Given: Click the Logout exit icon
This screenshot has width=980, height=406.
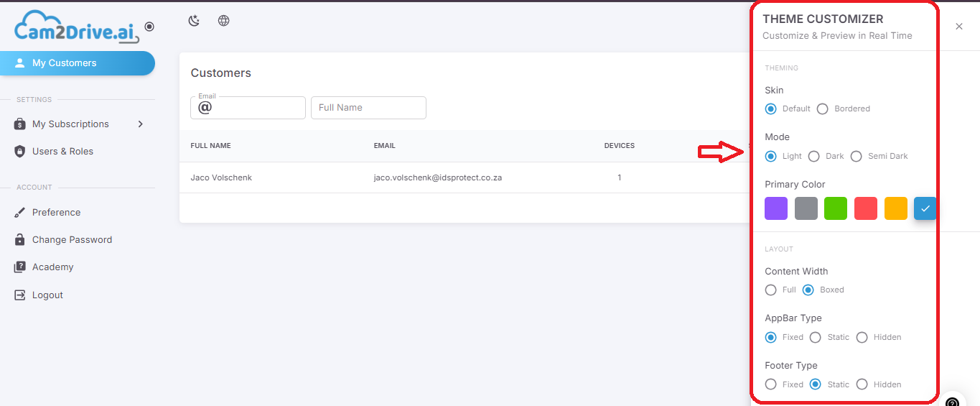Looking at the screenshot, I should click(20, 295).
